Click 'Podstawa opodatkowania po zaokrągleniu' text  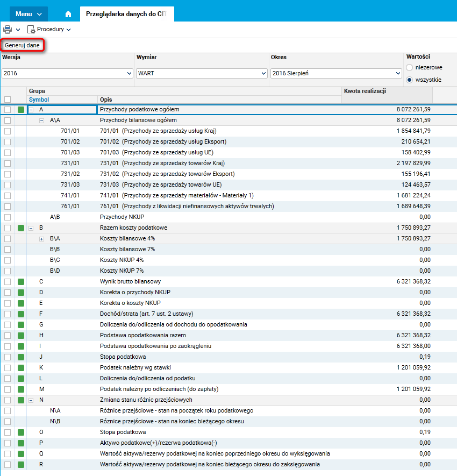[155, 346]
